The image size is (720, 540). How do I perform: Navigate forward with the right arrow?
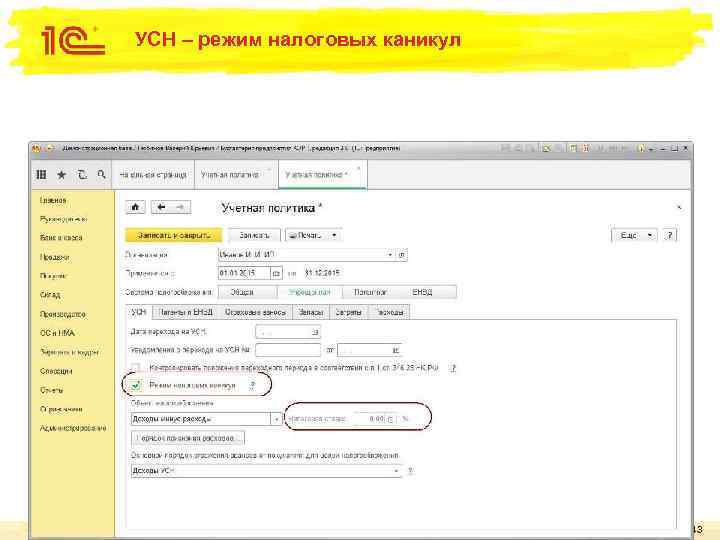click(180, 208)
